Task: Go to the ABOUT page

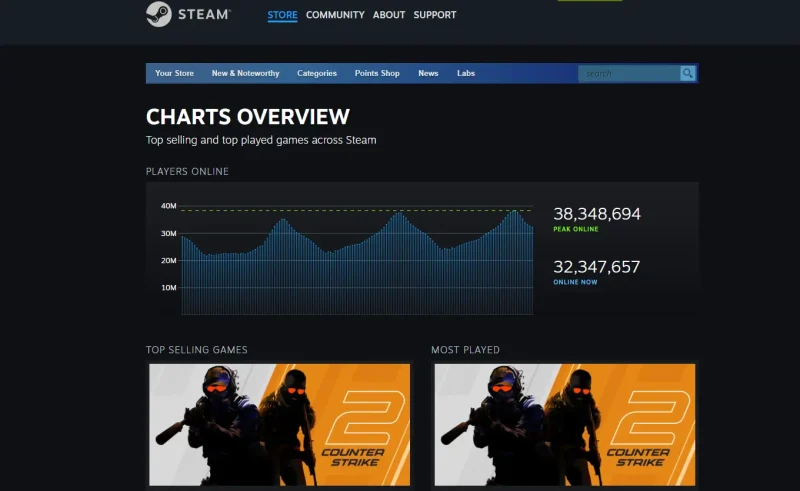Action: click(x=389, y=15)
